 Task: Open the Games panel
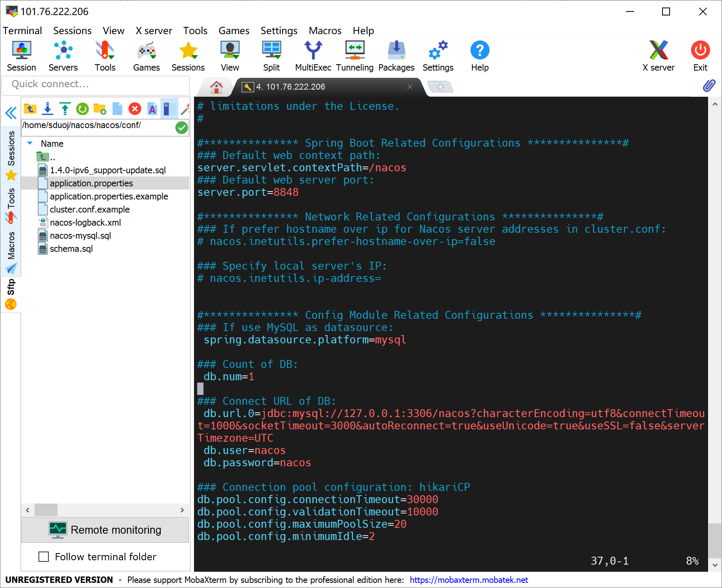click(146, 56)
